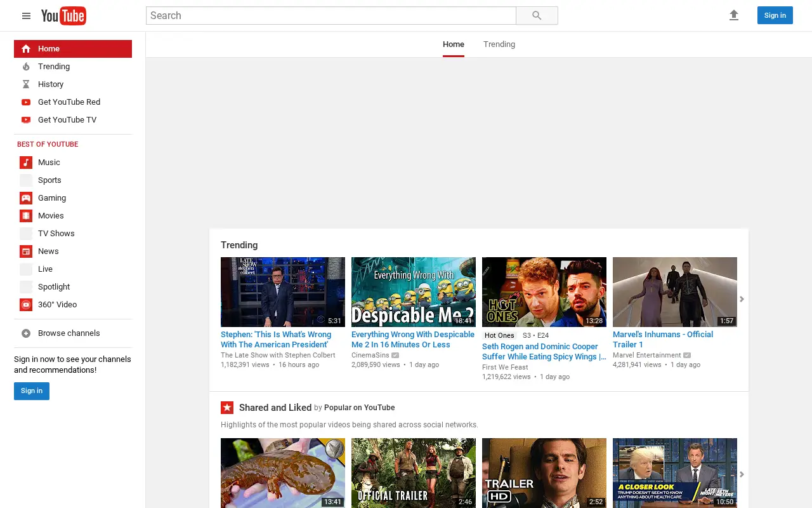
Task: Click the search magnifier button
Action: [537, 16]
